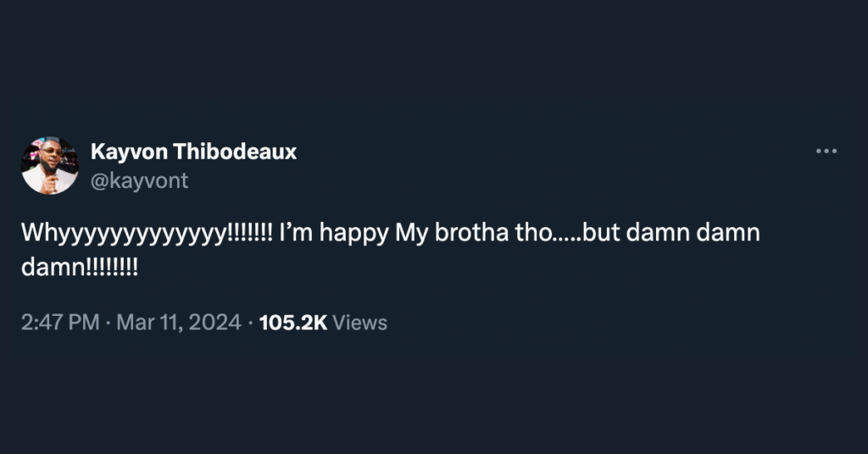Screen dimensions: 868x454
Task: Open the Kayvon Thibodeaux display name link
Action: [x=193, y=152]
